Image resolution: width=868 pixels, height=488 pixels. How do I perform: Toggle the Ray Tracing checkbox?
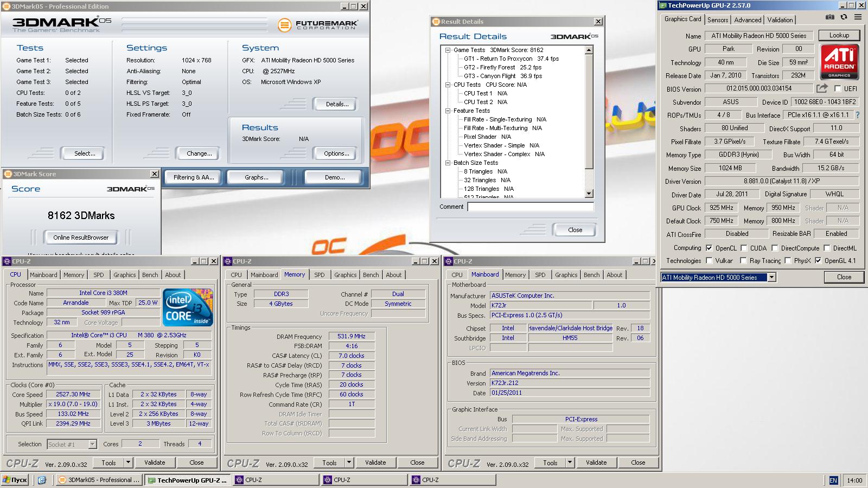[744, 260]
